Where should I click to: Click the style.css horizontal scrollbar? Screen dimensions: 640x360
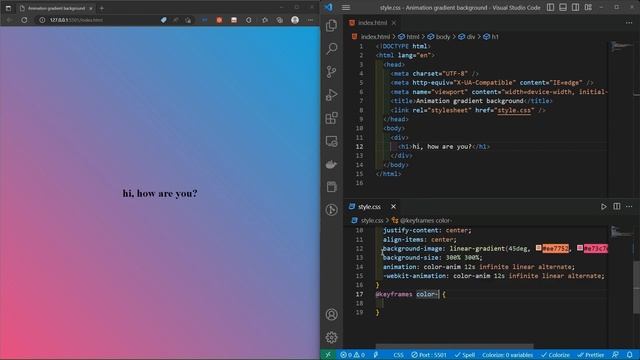(454, 347)
